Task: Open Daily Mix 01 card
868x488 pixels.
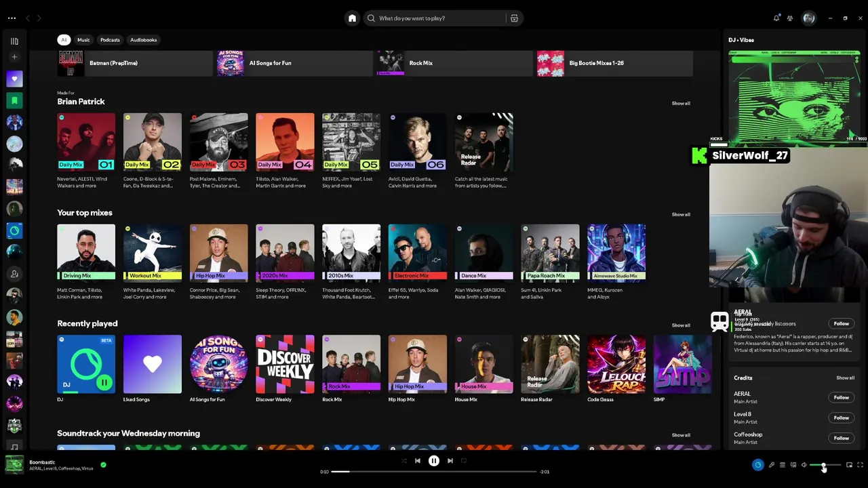Action: [86, 151]
